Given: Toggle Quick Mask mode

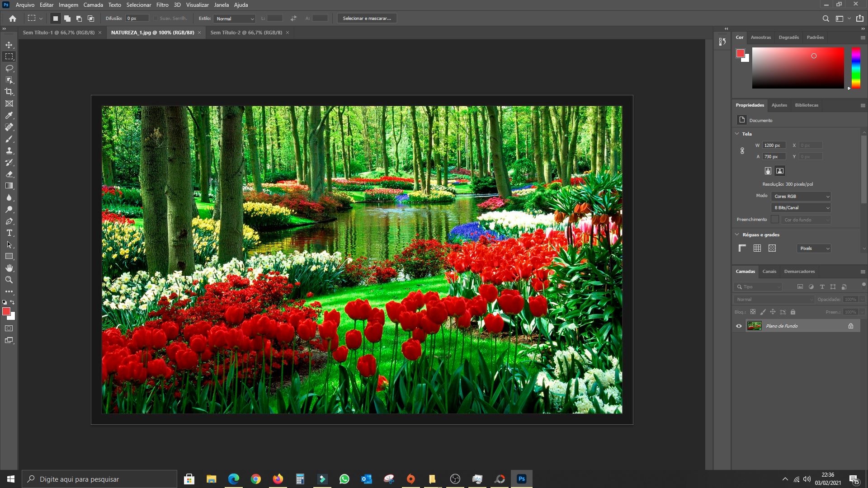Looking at the screenshot, I should [x=9, y=328].
